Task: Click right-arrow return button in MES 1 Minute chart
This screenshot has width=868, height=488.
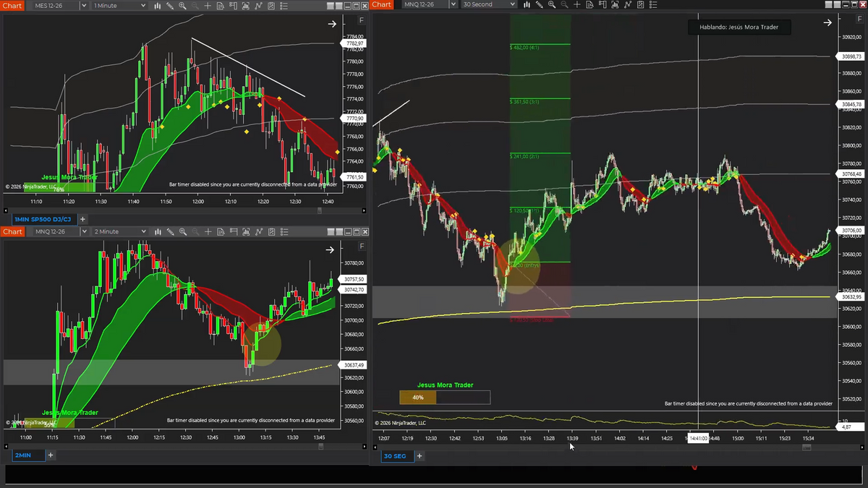Action: tap(332, 24)
